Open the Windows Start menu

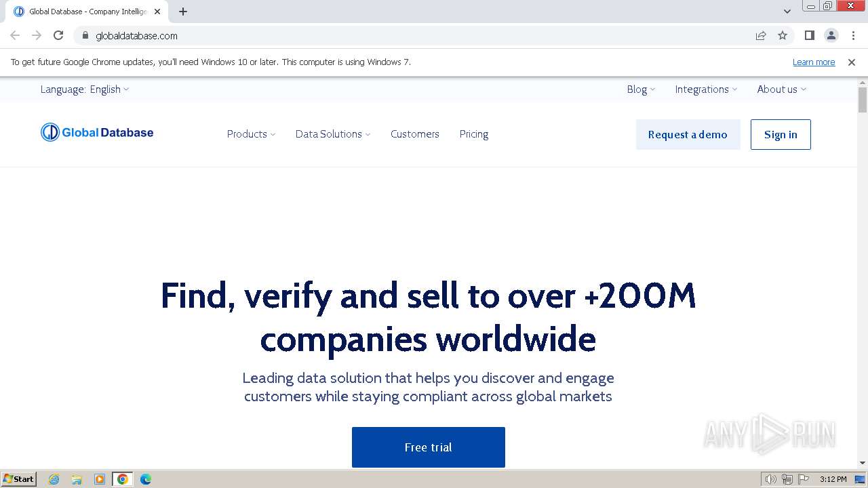pyautogui.click(x=18, y=479)
